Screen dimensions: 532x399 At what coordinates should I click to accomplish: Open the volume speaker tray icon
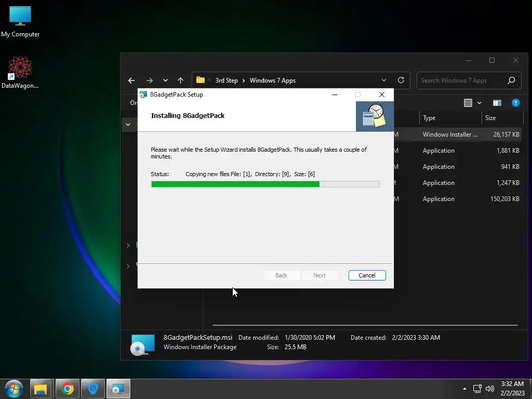click(x=489, y=389)
